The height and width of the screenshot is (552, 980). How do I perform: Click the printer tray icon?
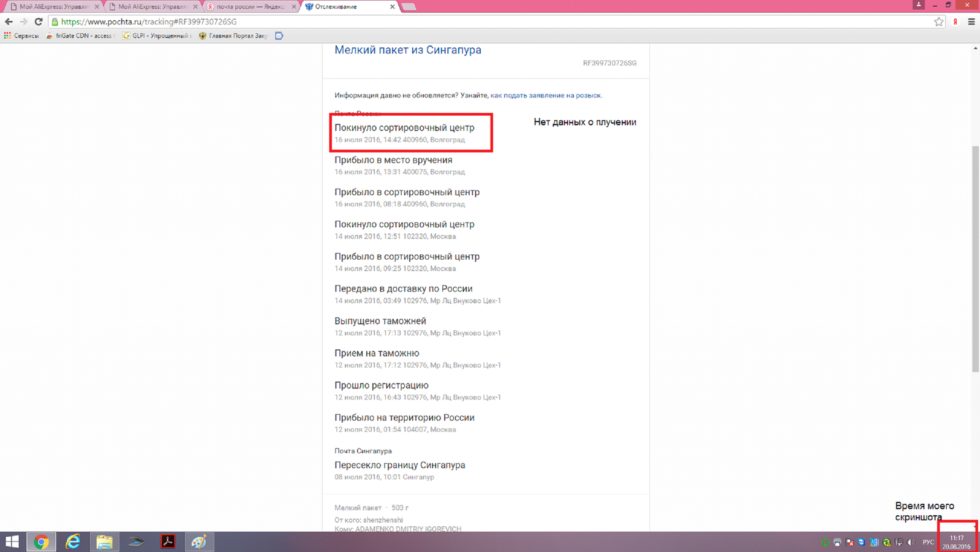pos(837,542)
